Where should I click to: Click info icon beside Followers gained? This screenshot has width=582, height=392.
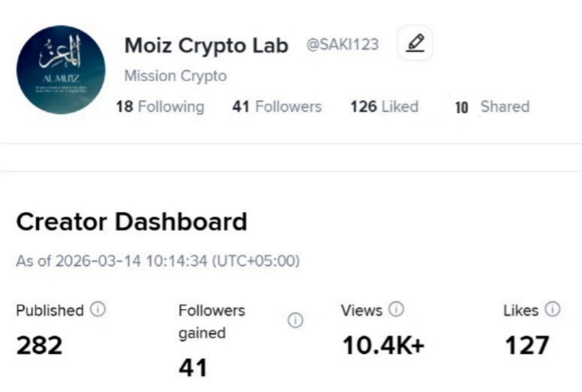295,321
